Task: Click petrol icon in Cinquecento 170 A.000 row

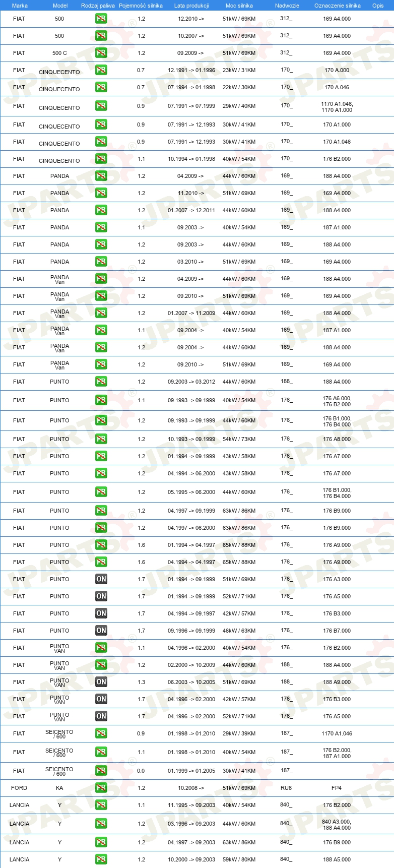Action: pyautogui.click(x=101, y=70)
